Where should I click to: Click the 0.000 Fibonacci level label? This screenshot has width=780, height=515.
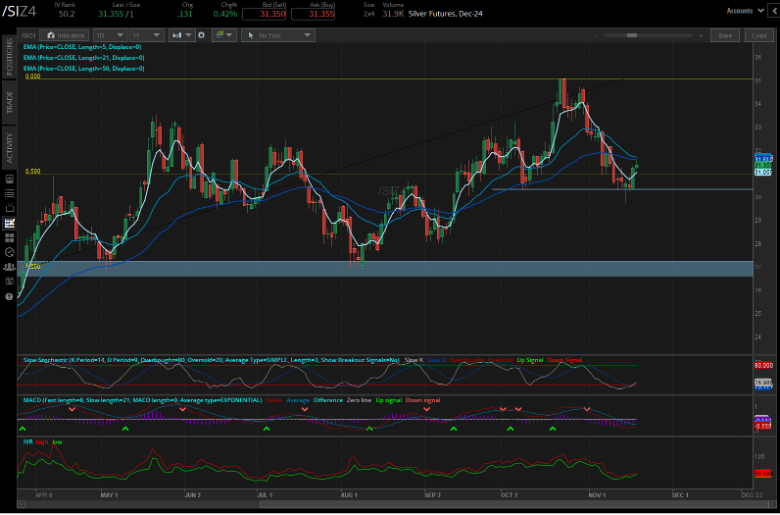point(32,77)
